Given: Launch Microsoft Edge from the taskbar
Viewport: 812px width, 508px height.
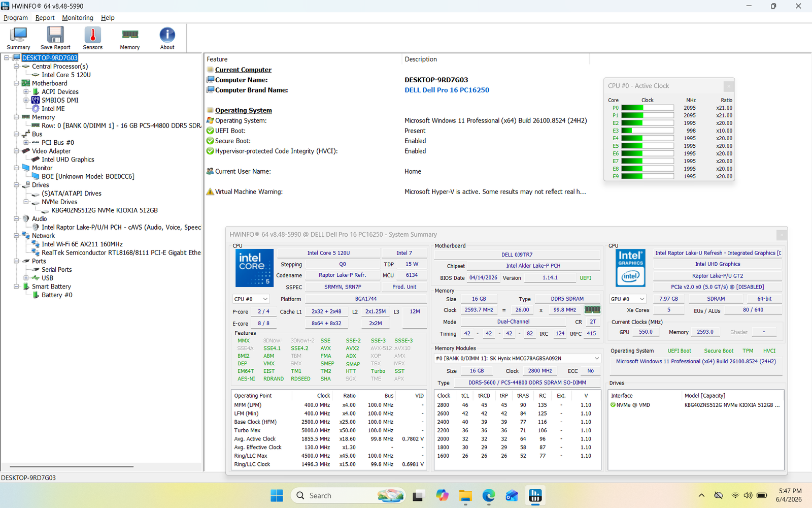Looking at the screenshot, I should point(489,495).
